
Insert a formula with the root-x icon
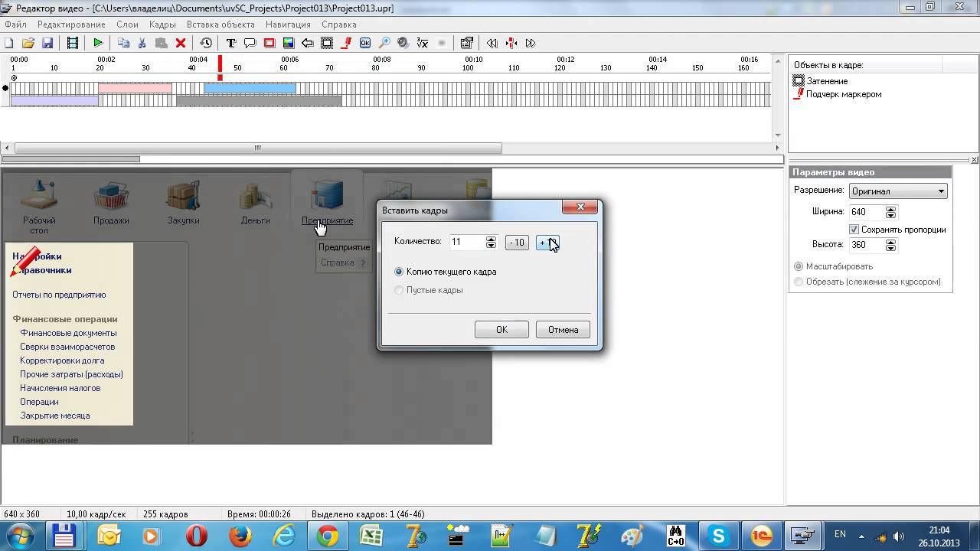click(x=423, y=43)
